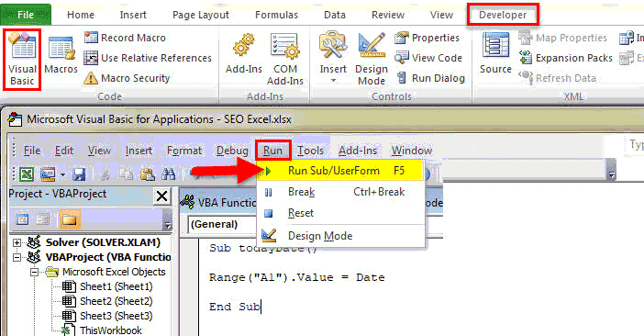This screenshot has height=336, width=644.
Task: Click the Copy toolbar icon
Action: [x=126, y=174]
